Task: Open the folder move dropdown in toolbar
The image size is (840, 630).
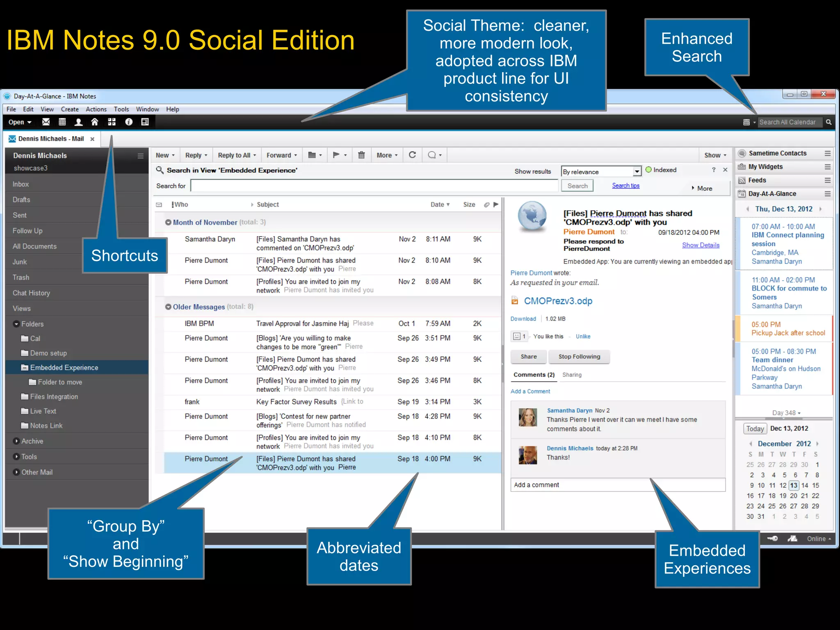Action: 315,155
